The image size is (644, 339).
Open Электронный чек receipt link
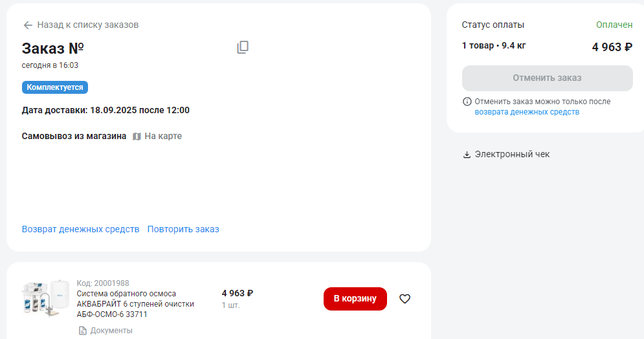tap(512, 155)
